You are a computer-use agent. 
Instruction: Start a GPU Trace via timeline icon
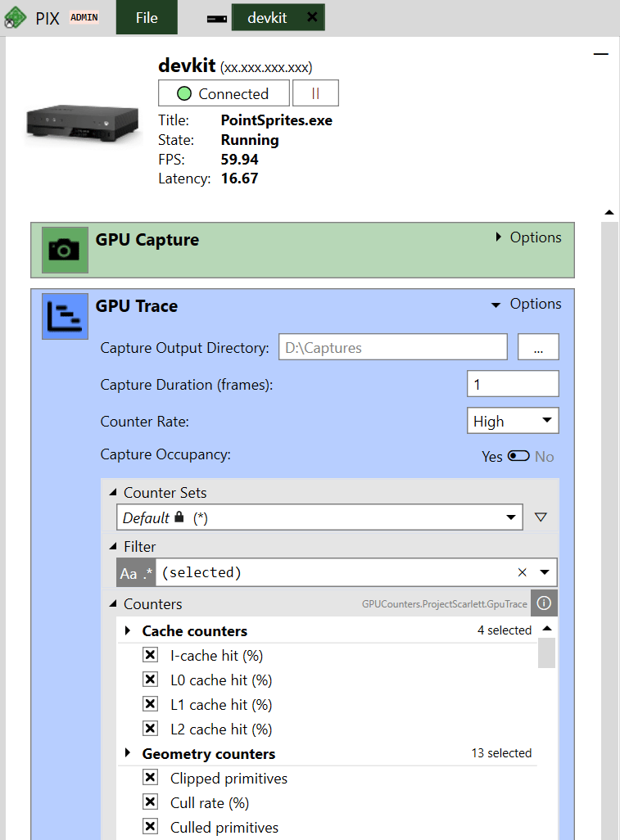65,316
